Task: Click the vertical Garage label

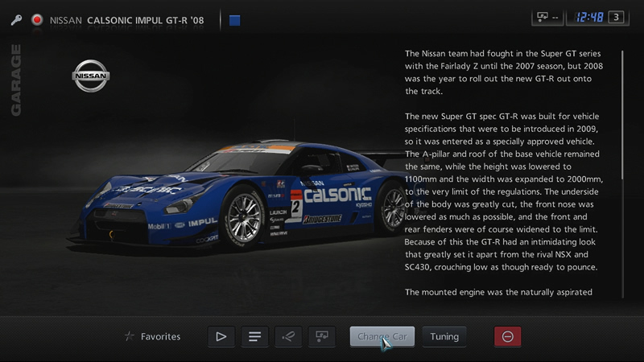Action: tap(16, 80)
